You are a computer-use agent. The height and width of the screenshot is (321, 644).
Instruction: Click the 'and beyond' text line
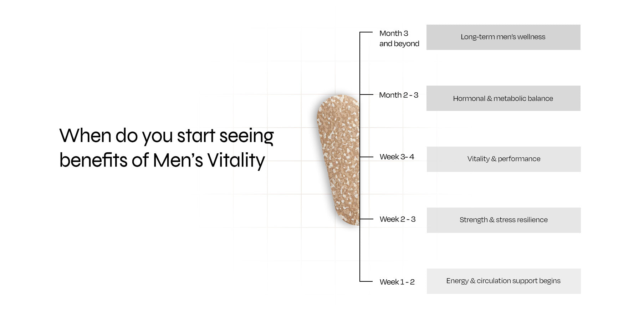tap(399, 44)
